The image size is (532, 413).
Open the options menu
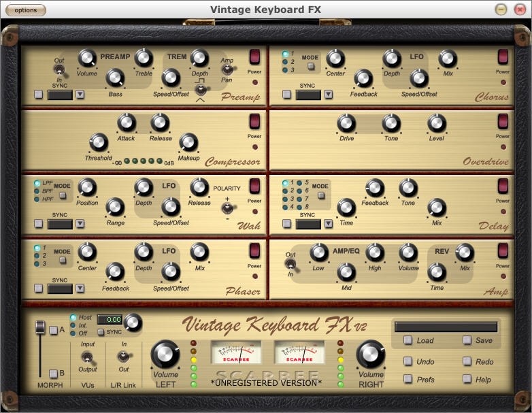(26, 10)
